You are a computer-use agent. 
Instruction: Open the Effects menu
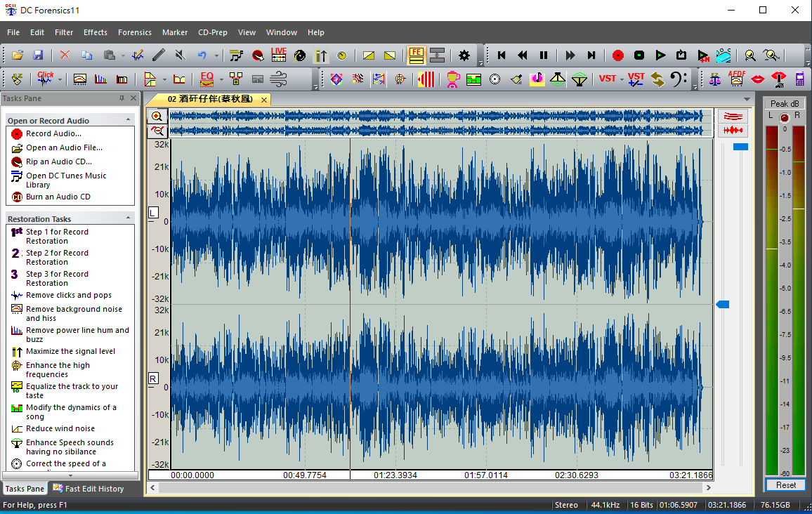(x=96, y=32)
